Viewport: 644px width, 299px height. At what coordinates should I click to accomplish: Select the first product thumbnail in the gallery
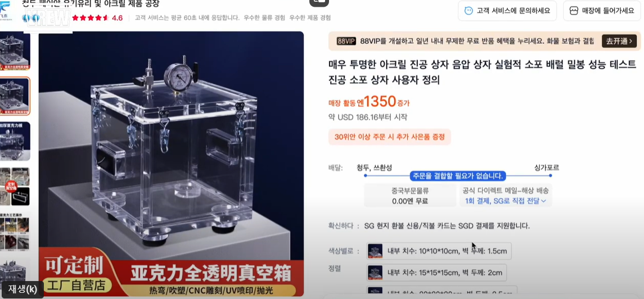tap(15, 51)
